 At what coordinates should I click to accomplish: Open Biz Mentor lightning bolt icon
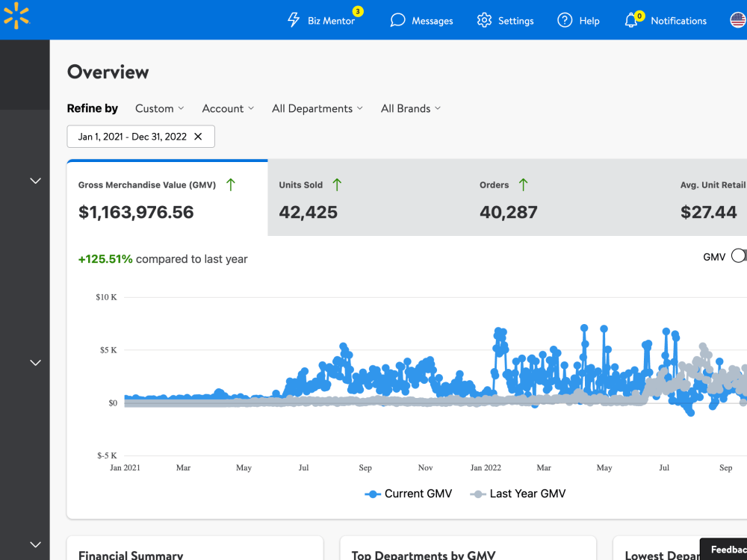(294, 20)
